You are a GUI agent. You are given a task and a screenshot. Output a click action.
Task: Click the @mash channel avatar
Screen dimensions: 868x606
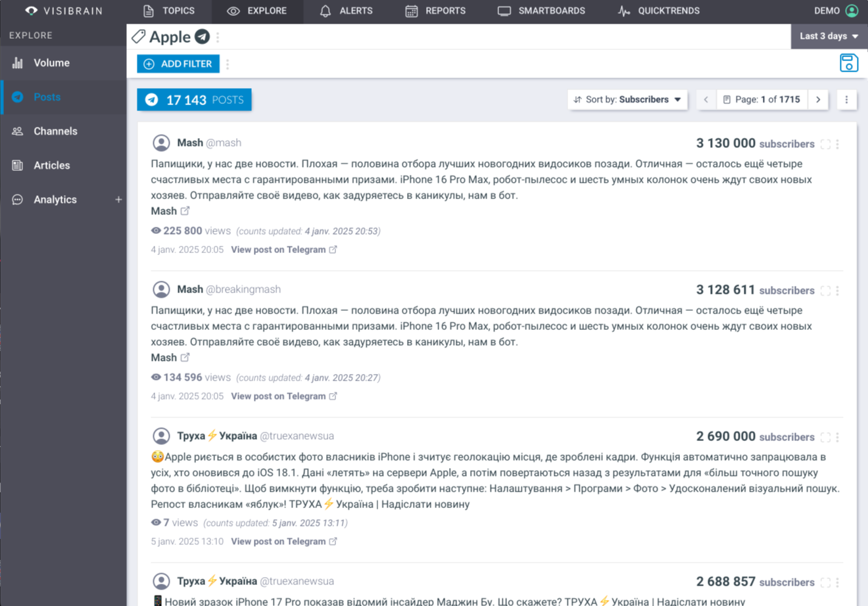[x=161, y=143]
